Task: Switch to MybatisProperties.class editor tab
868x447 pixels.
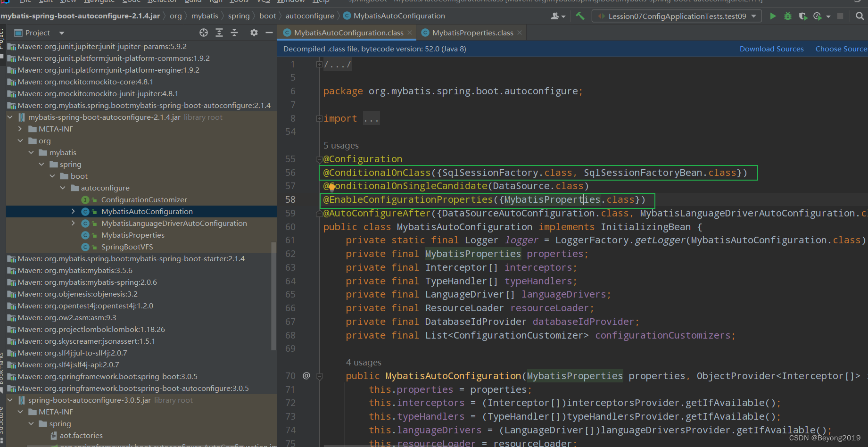Action: click(472, 33)
